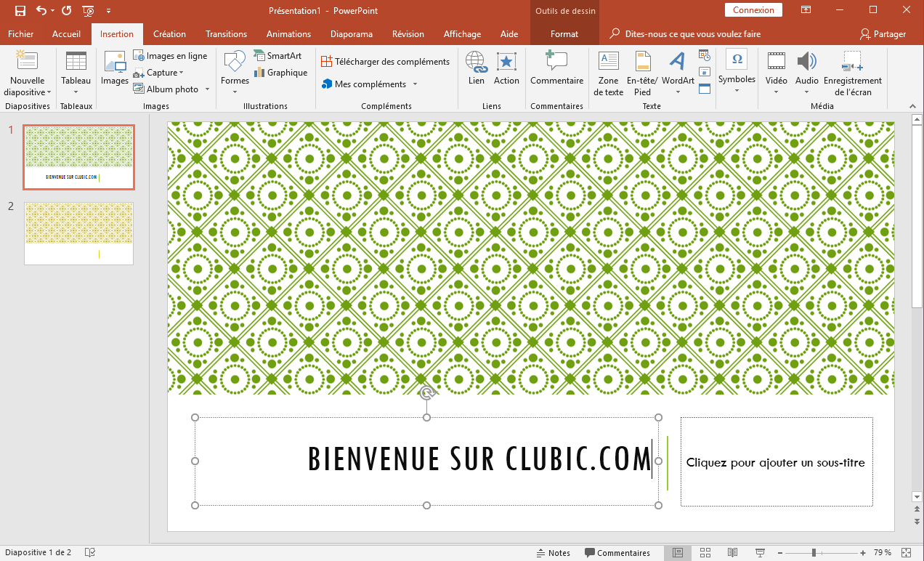Image resolution: width=924 pixels, height=561 pixels.
Task: Toggle the Notes pane
Action: tap(553, 553)
